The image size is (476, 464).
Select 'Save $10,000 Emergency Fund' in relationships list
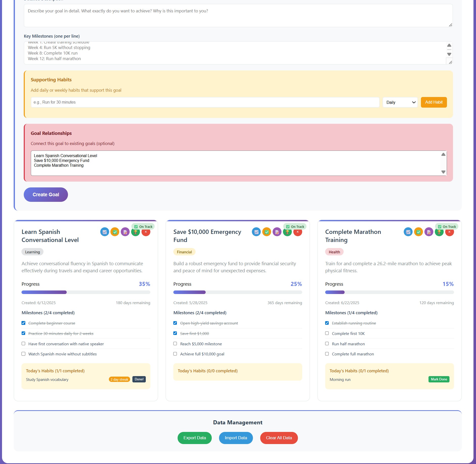tap(62, 161)
